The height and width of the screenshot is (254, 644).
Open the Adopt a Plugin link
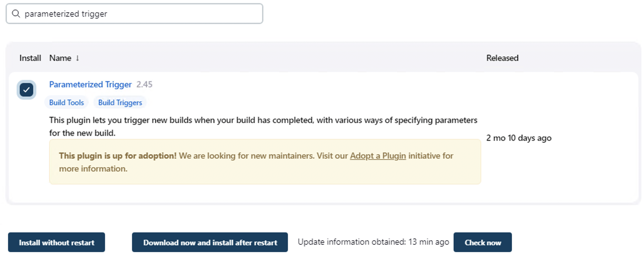[378, 156]
